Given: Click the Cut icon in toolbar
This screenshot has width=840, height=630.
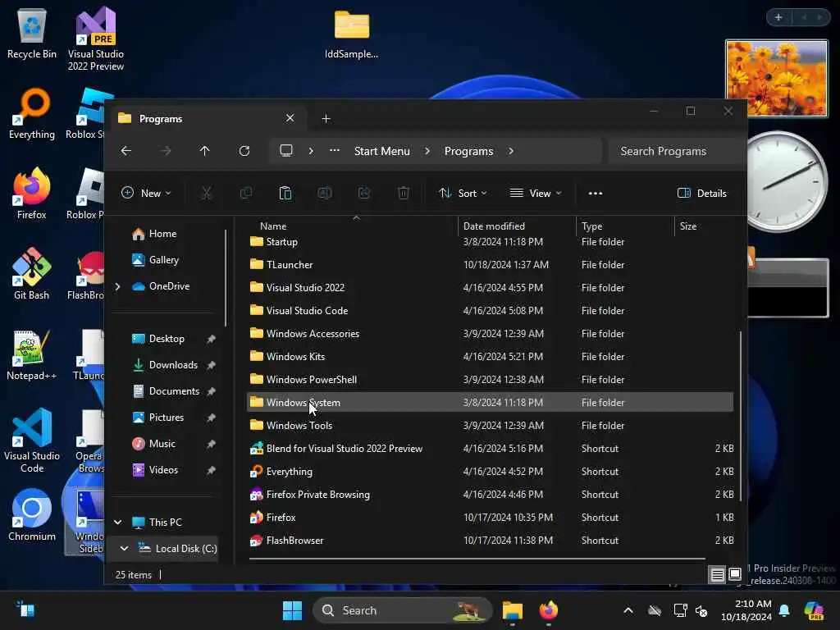Looking at the screenshot, I should 206,194.
